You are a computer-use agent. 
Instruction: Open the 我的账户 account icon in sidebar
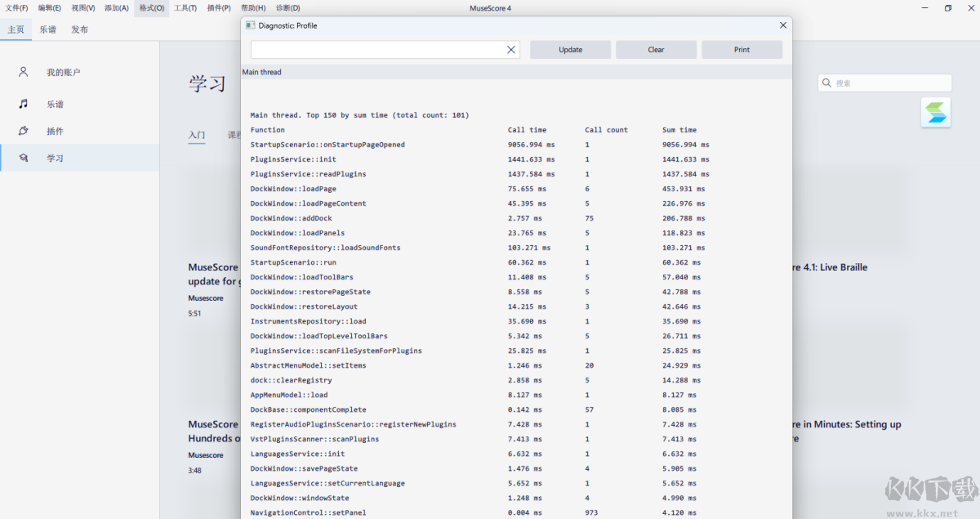(24, 72)
